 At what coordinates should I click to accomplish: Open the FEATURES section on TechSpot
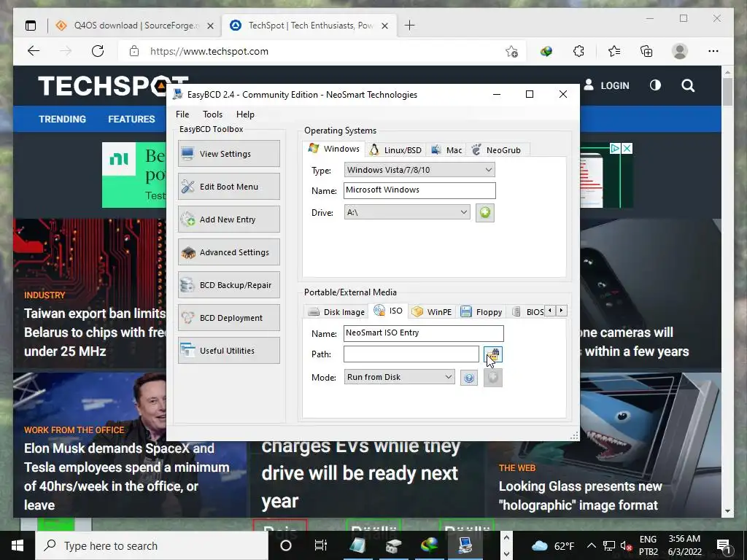[131, 119]
